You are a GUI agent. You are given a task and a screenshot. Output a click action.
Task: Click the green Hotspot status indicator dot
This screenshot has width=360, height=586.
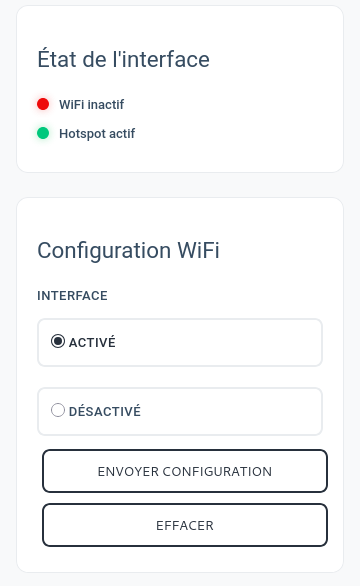point(43,133)
